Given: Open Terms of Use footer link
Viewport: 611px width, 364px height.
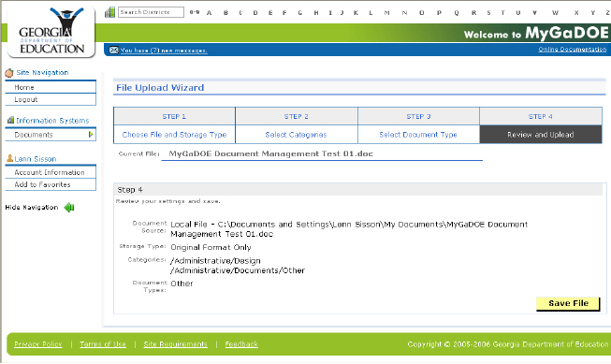Looking at the screenshot, I should tap(103, 344).
